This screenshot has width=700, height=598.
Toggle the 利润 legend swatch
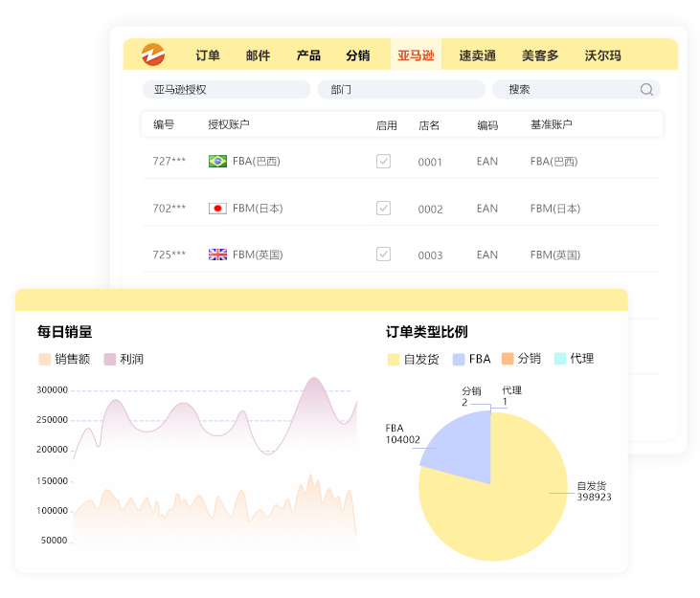point(110,360)
